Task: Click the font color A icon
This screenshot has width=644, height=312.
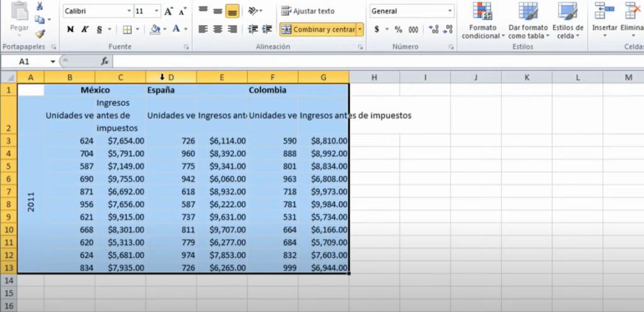Action: [x=176, y=29]
